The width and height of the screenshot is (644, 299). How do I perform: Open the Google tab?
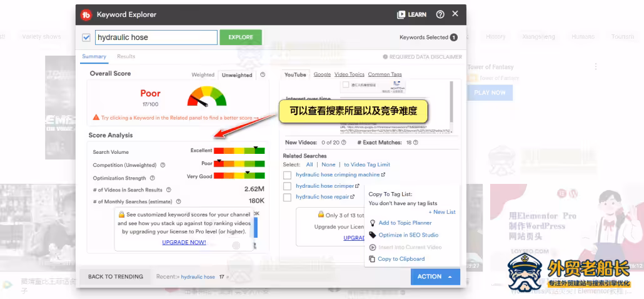tap(322, 74)
